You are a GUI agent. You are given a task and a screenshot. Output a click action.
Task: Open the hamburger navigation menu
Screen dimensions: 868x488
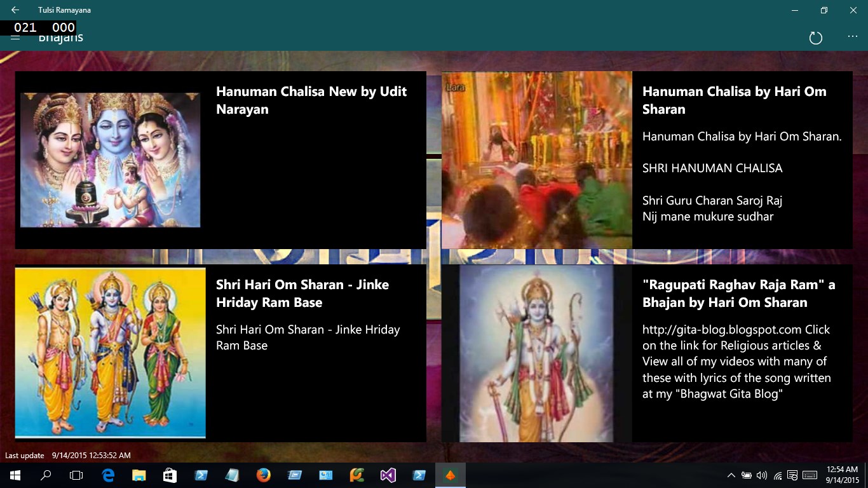15,38
